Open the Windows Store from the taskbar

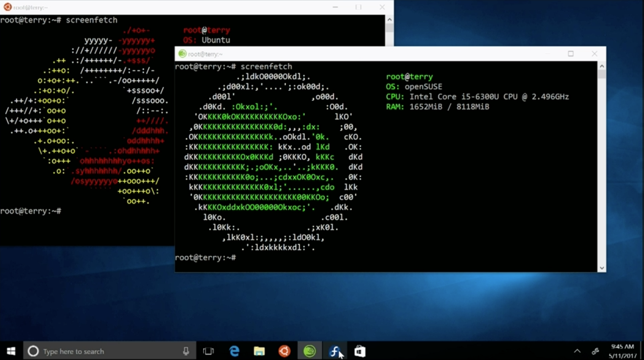point(360,351)
